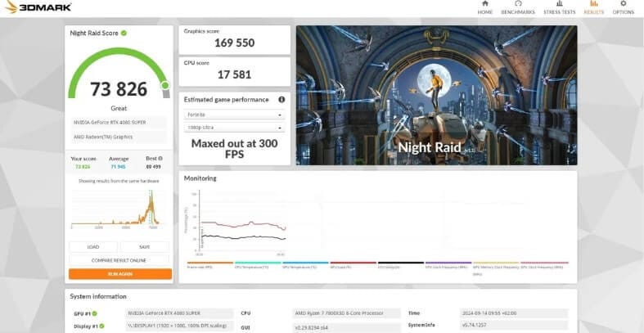Click the Time value 2024-09-14 field
The image size is (644, 333).
tap(514, 313)
